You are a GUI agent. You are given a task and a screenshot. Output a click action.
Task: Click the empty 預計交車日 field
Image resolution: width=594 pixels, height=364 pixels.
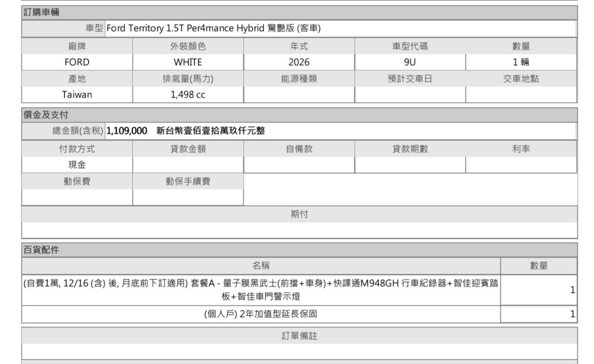point(409,94)
